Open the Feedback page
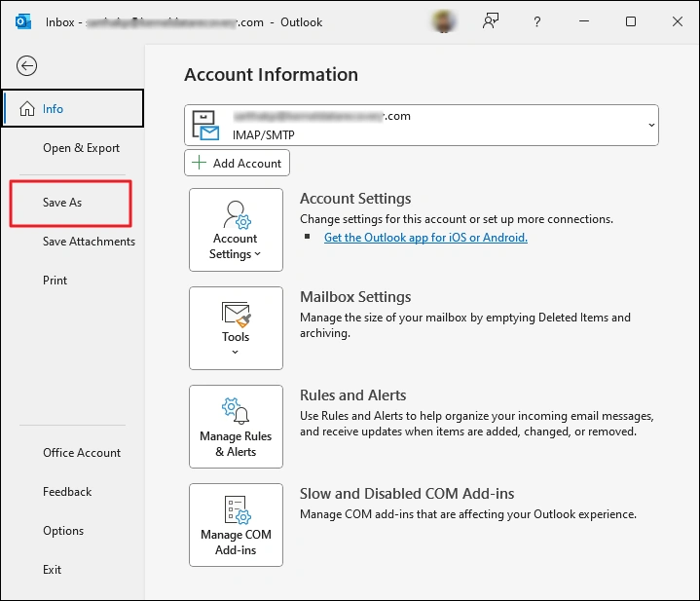 [x=67, y=492]
